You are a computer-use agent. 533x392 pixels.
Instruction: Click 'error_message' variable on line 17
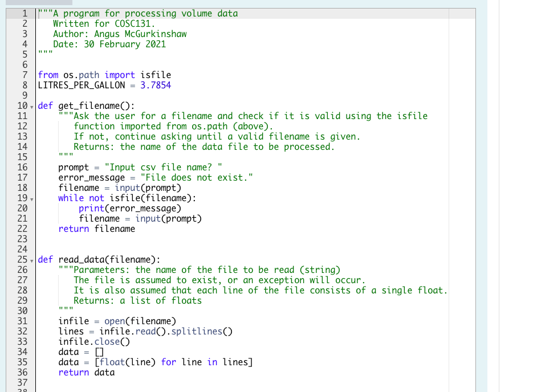pos(91,178)
